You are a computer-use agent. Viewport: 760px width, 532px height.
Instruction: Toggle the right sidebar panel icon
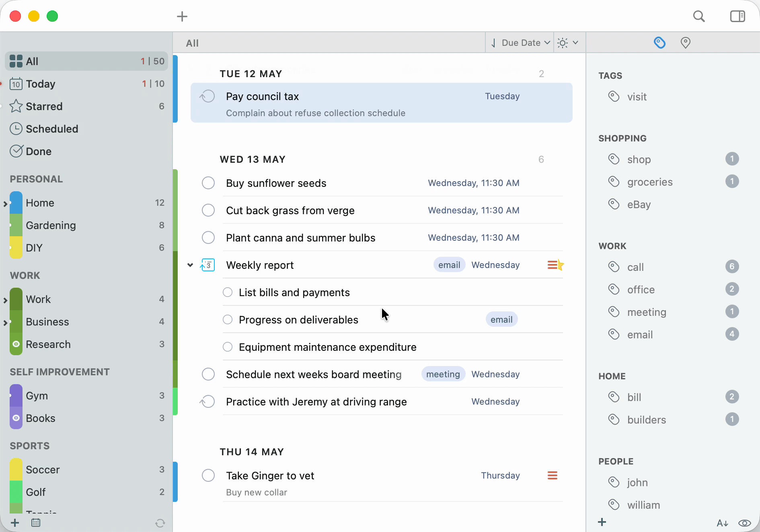[x=737, y=16]
